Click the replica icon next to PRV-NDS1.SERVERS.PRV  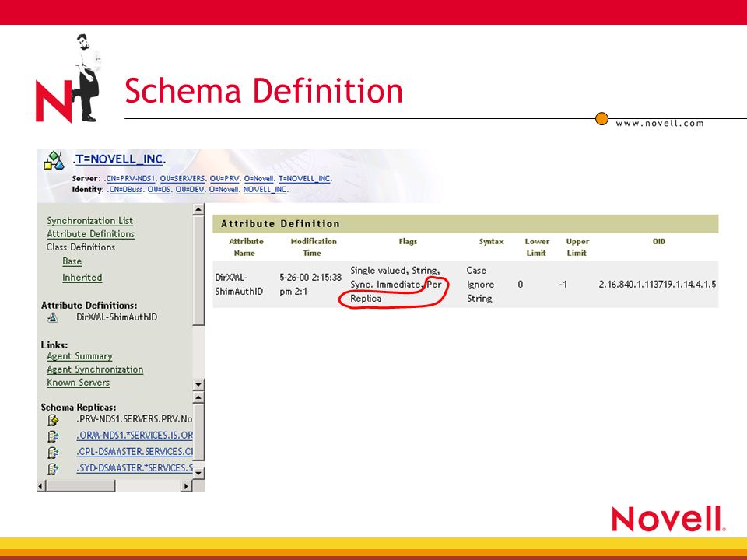coord(53,420)
